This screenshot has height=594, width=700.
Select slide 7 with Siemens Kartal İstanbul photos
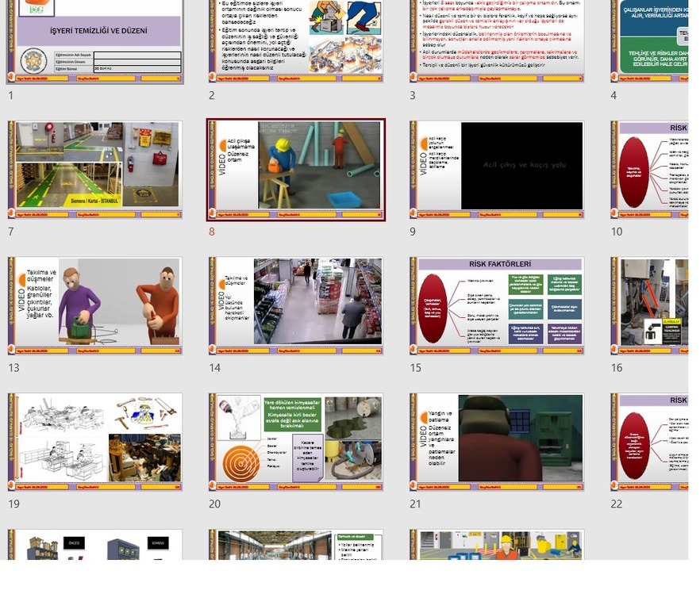coord(95,170)
